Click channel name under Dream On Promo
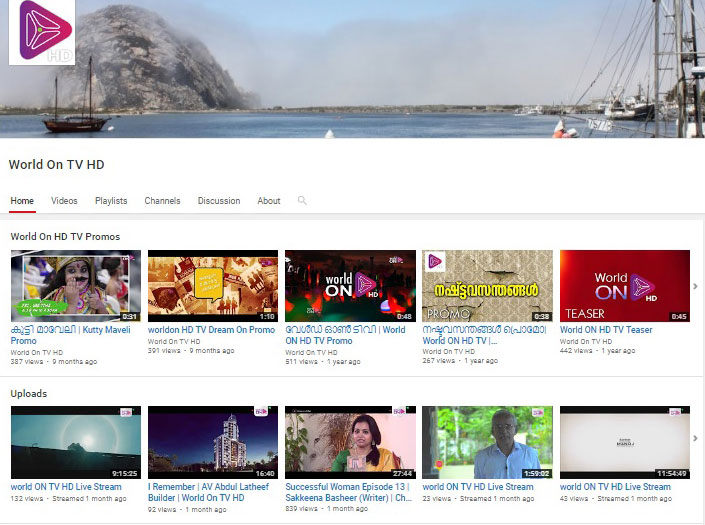 point(174,342)
